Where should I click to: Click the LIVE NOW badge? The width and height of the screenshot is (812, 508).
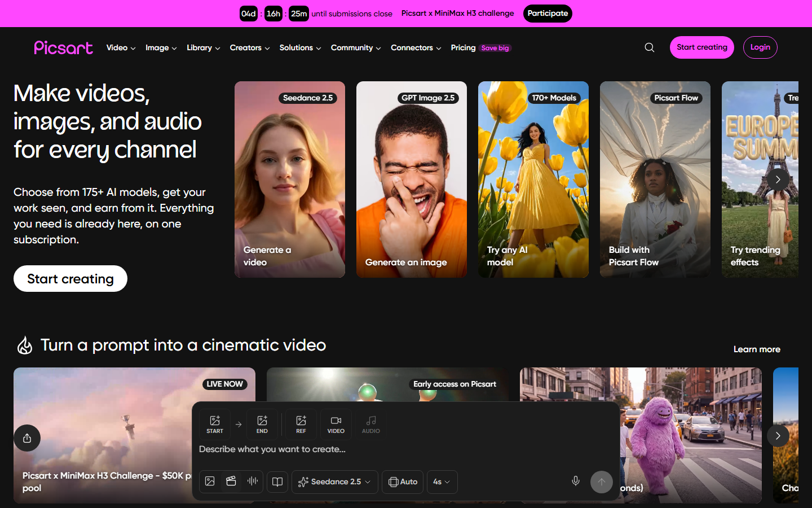[224, 384]
